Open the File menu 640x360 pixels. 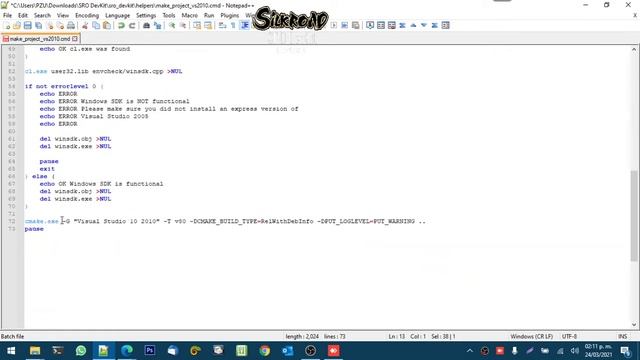[x=7, y=15]
